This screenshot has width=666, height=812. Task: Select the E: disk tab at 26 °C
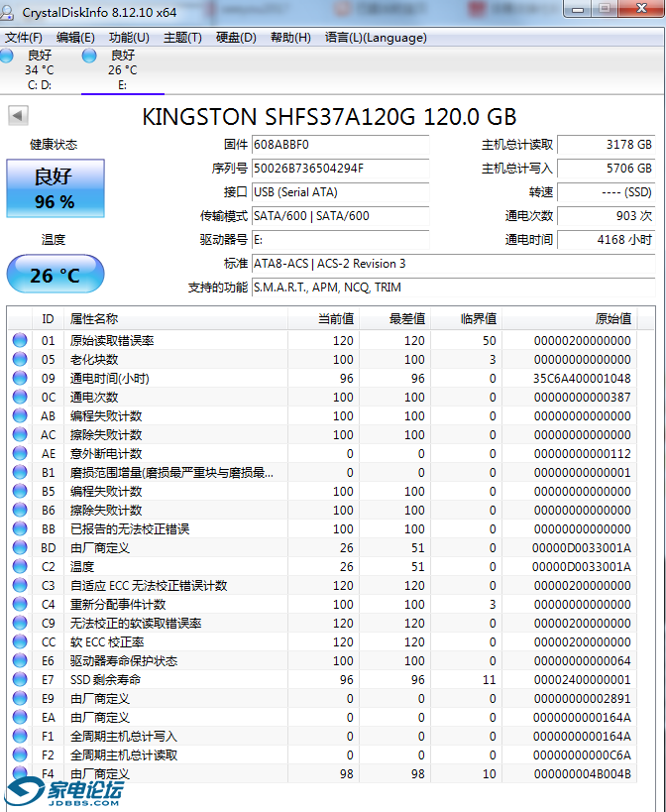[123, 70]
